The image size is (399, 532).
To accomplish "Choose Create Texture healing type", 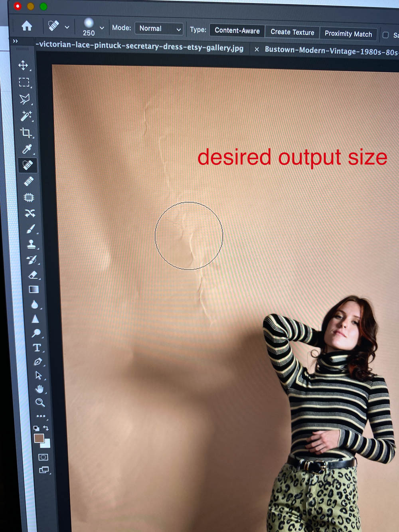I will click(292, 32).
